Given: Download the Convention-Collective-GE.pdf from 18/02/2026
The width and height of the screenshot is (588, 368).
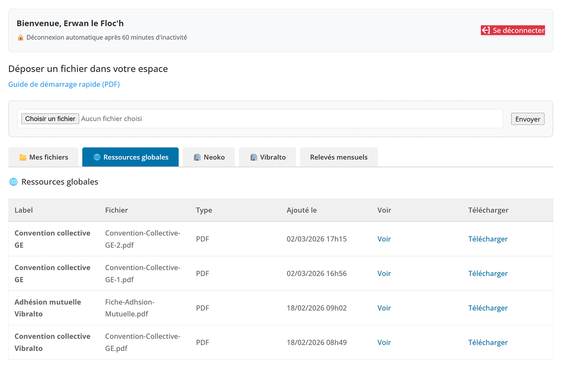Looking at the screenshot, I should [488, 342].
